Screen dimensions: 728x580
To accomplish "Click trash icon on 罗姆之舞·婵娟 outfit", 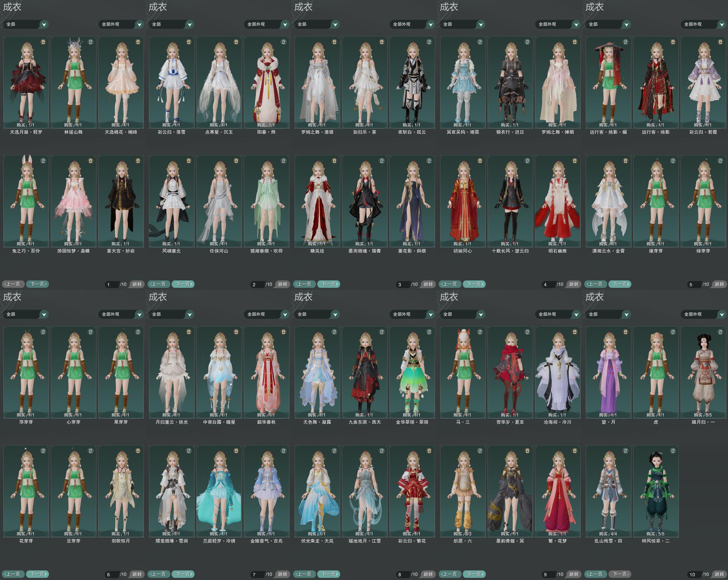I will pos(575,42).
